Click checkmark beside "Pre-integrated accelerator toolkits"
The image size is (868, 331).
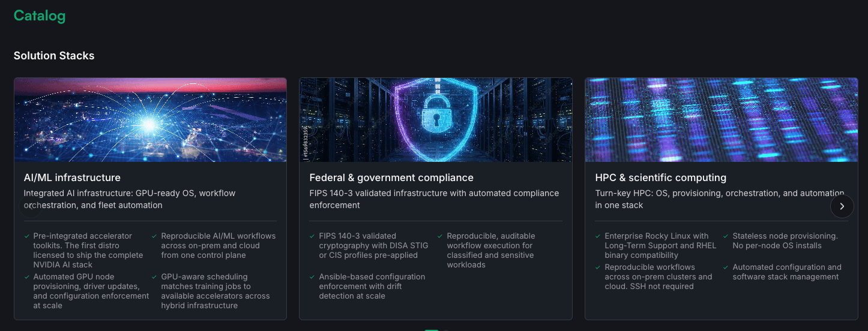click(27, 236)
